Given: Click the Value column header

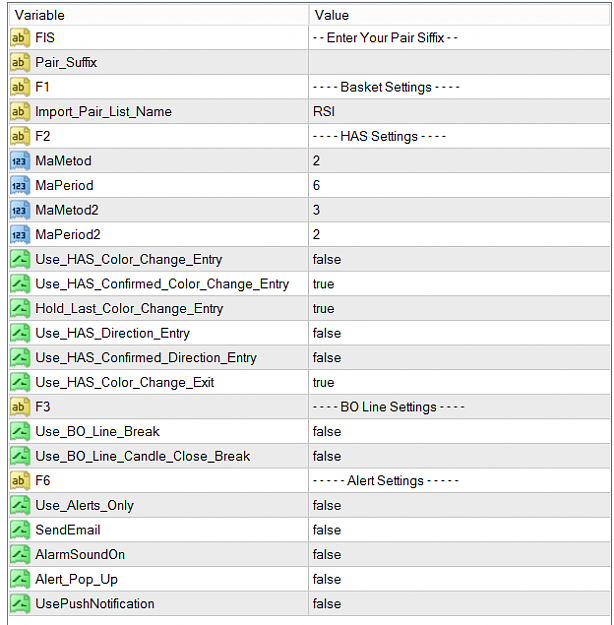Looking at the screenshot, I should (x=459, y=15).
